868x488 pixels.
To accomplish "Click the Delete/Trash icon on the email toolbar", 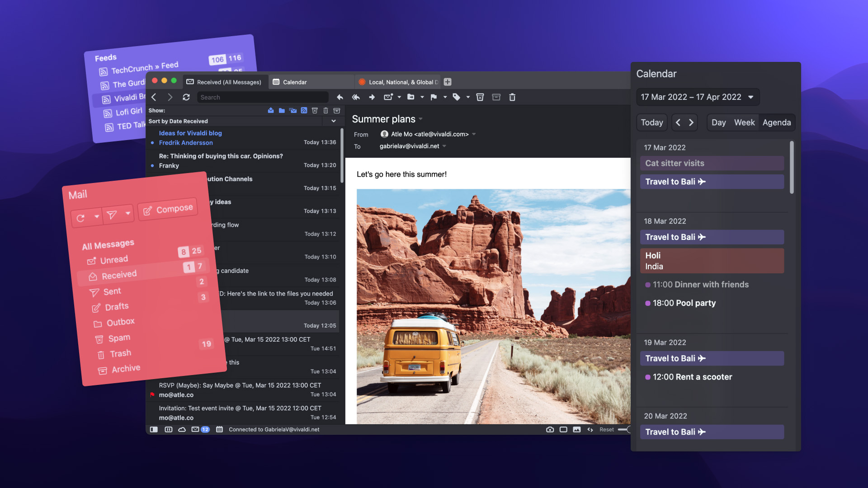I will (511, 97).
